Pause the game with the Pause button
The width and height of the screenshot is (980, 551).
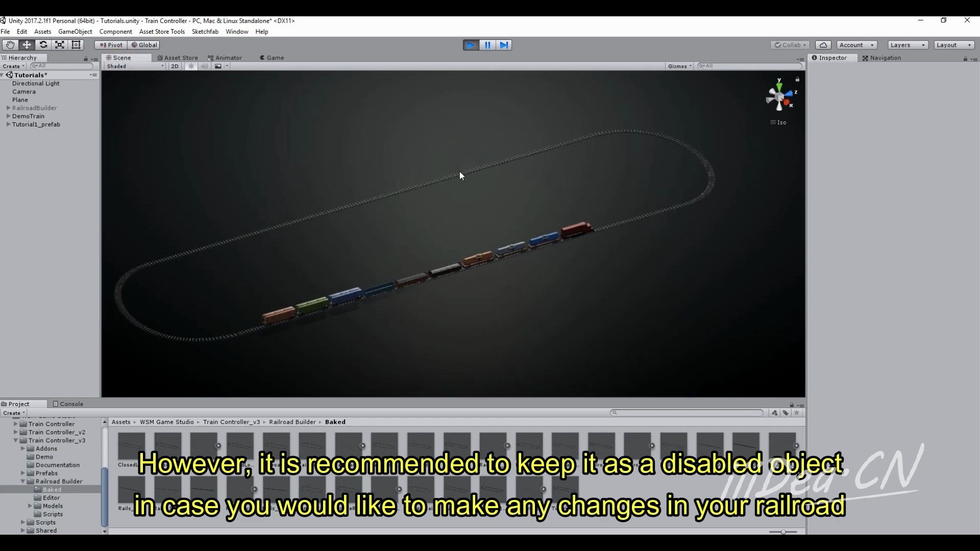pyautogui.click(x=487, y=45)
